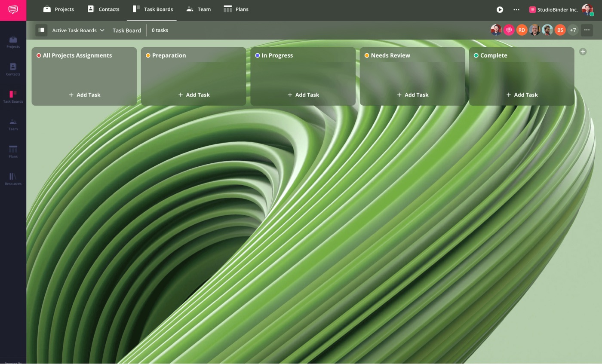Open the StudioBinder Inc. company menu

553,9
